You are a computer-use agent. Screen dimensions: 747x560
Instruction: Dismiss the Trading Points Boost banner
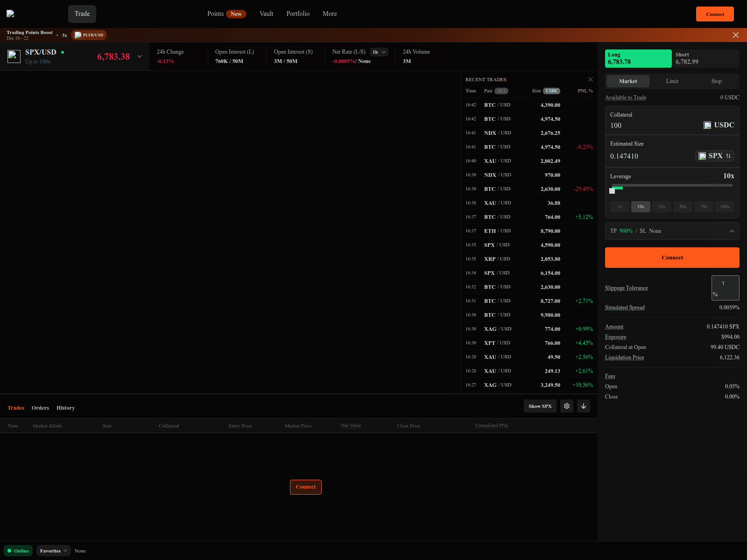[736, 35]
